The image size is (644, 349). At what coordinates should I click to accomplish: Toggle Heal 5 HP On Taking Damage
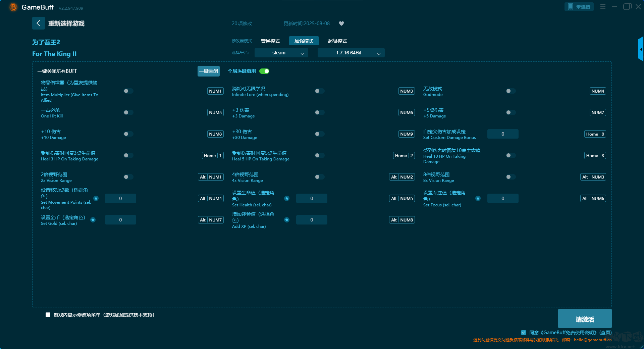pyautogui.click(x=320, y=155)
